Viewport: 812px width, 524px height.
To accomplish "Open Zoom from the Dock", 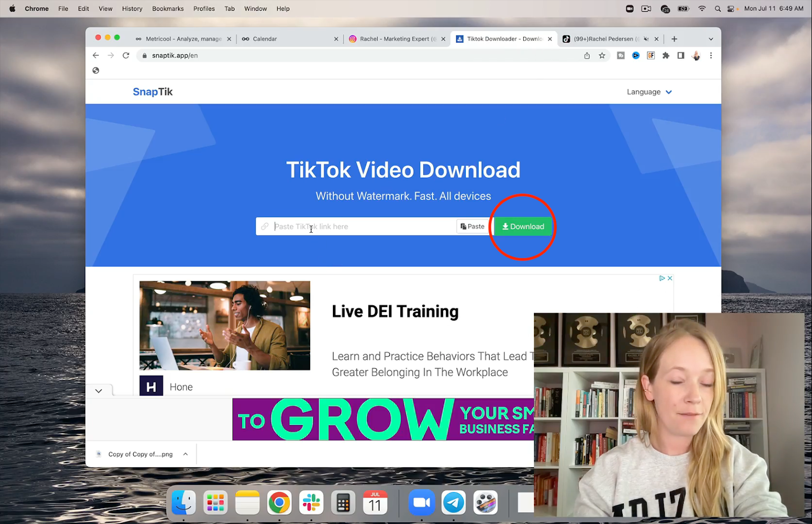I will point(422,503).
